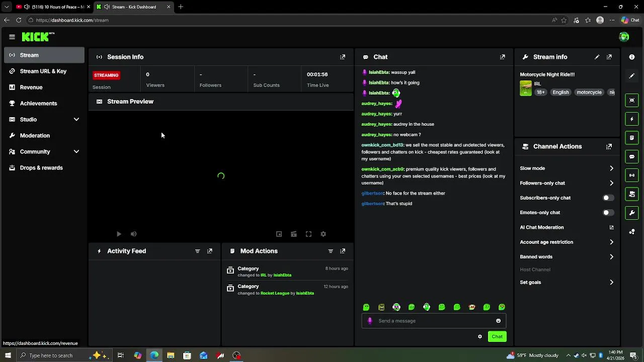This screenshot has height=362, width=644.
Task: Open Moderation in the sidebar
Action: 44,136
